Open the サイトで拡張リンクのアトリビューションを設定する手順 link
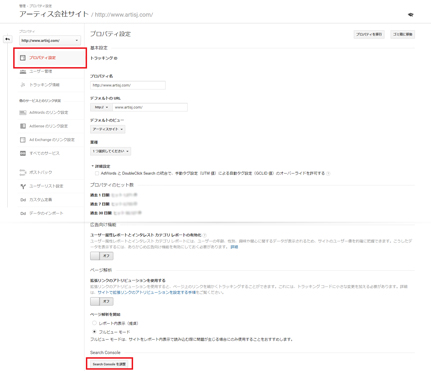431x371 pixels. coord(147,292)
